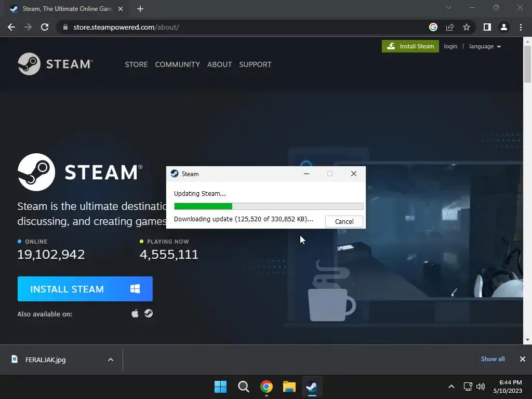
Task: Click the scrollbar down arrow
Action: coord(527,340)
